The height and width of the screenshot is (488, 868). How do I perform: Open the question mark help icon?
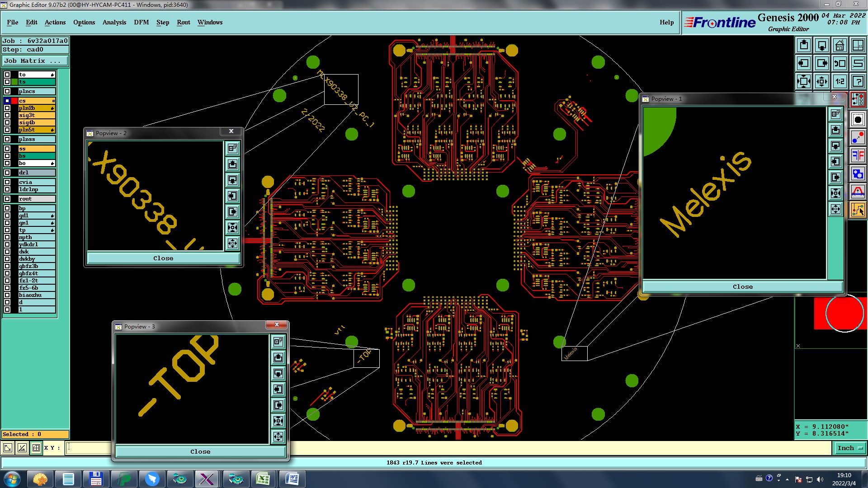[x=858, y=81]
